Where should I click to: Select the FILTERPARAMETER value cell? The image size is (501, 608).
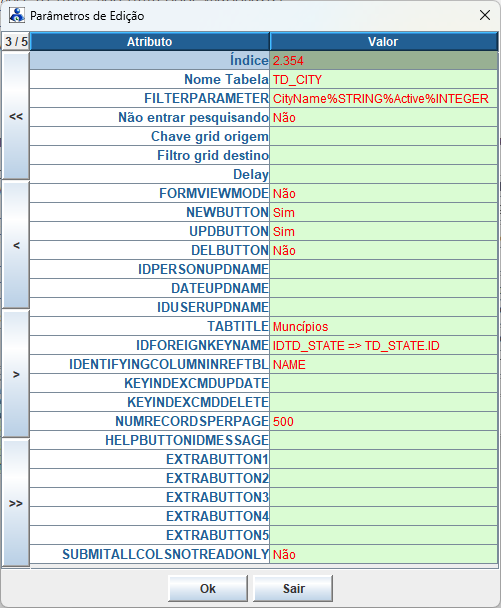click(384, 98)
